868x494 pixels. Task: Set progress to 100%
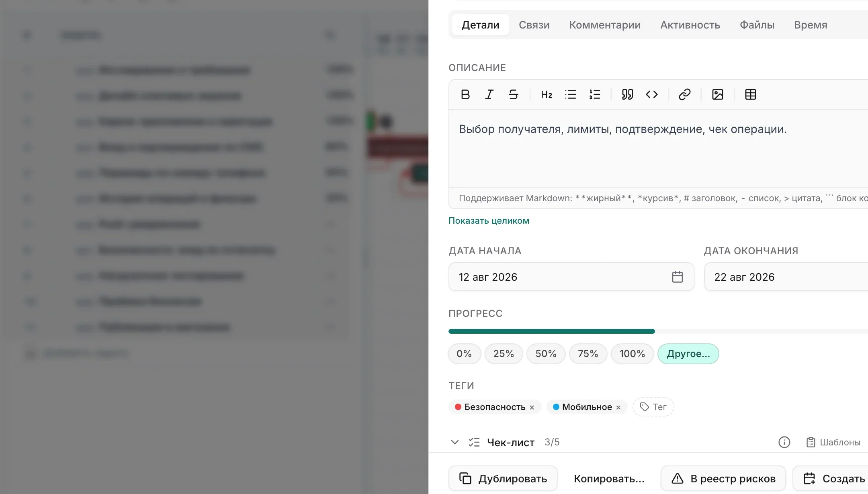point(632,354)
